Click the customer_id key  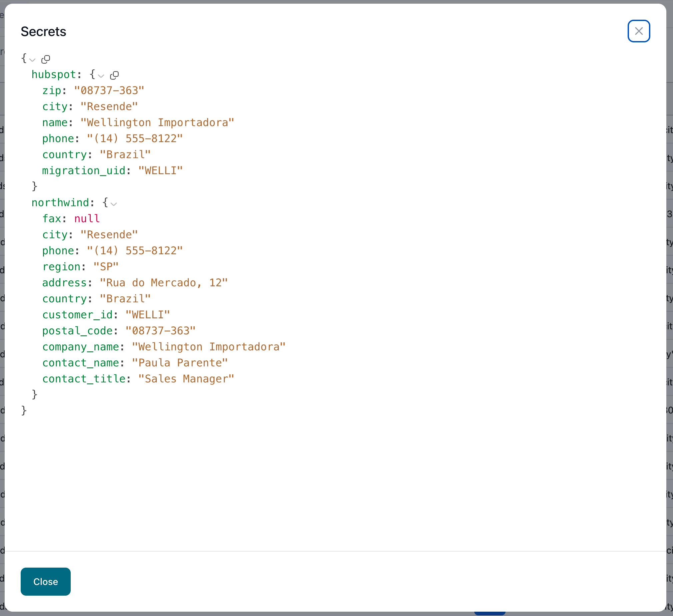77,315
